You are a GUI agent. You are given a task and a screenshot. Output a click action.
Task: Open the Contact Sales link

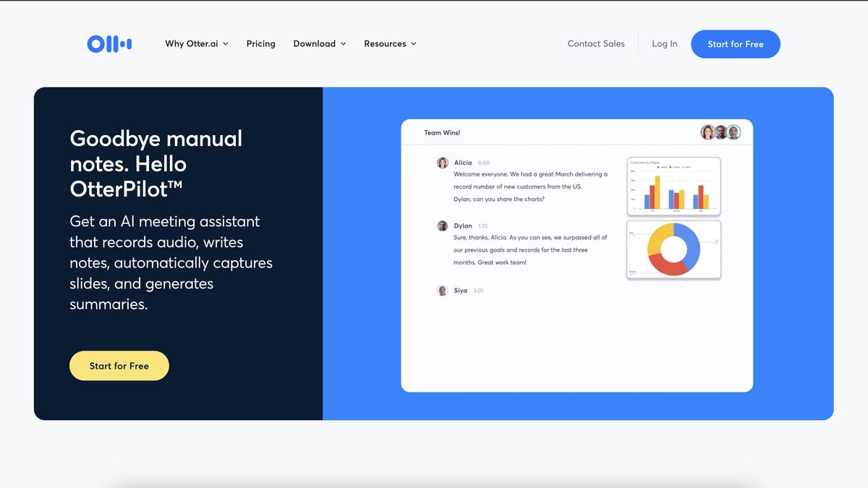point(596,44)
